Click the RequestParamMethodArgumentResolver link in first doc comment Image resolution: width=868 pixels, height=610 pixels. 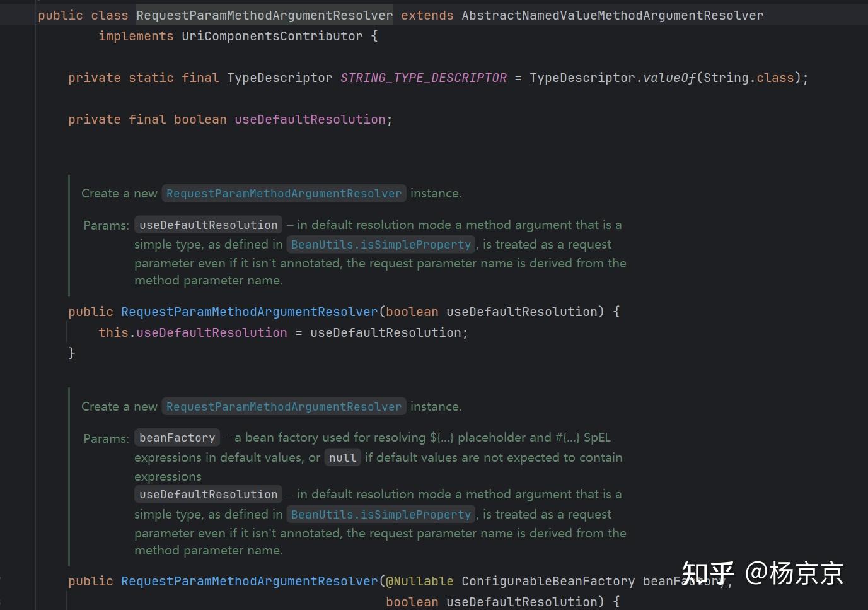[284, 193]
